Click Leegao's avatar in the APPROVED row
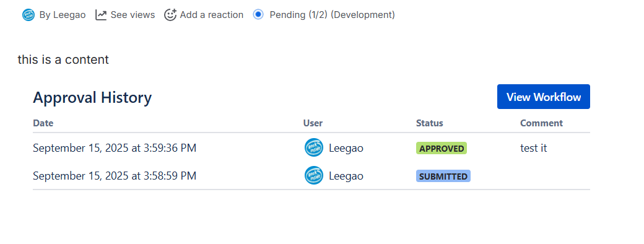644x244 pixels. pyautogui.click(x=314, y=147)
